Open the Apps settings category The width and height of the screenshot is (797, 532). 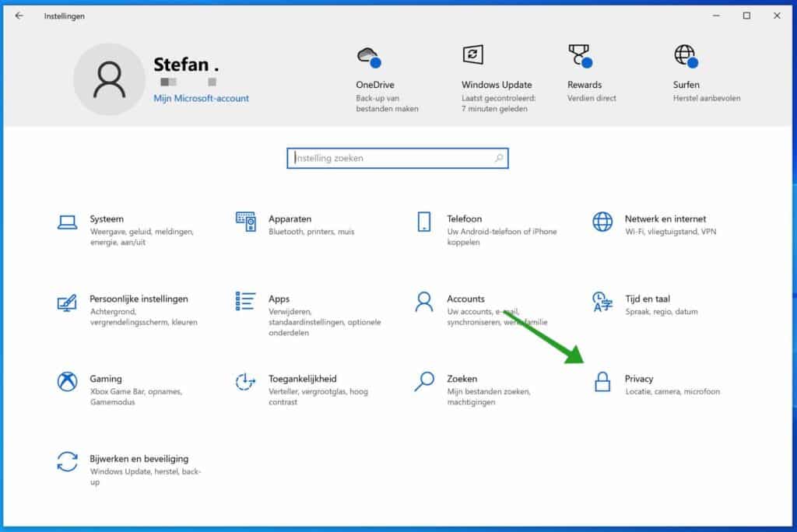click(280, 299)
